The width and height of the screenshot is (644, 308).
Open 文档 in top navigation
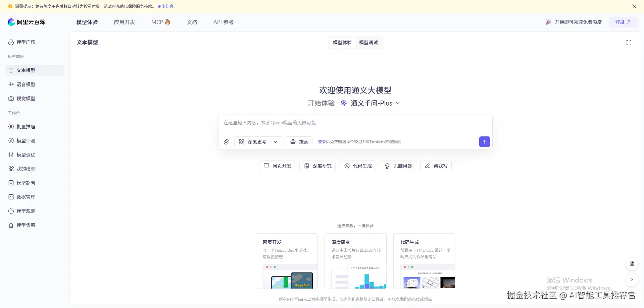(x=192, y=22)
